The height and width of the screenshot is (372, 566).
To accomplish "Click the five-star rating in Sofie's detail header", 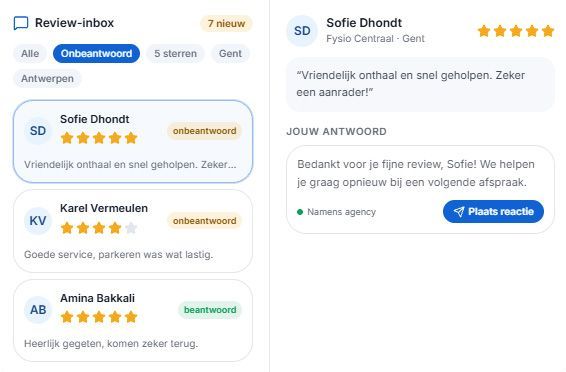I will click(x=516, y=31).
